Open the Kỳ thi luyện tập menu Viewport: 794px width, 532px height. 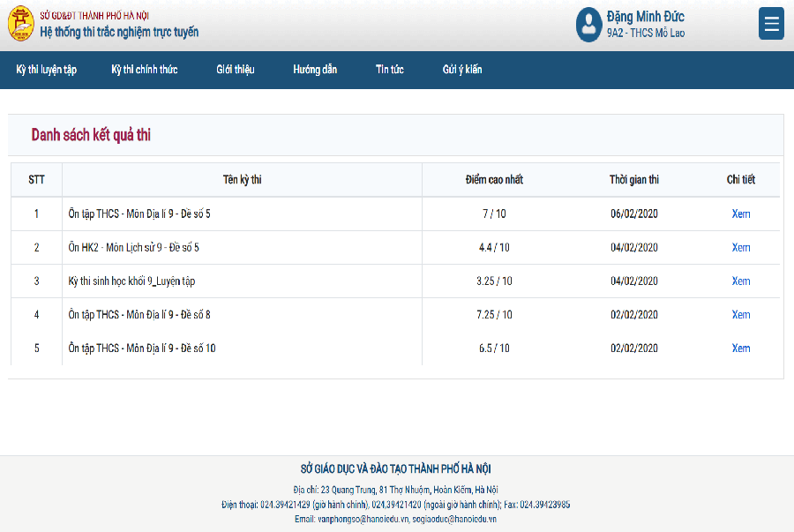click(47, 70)
